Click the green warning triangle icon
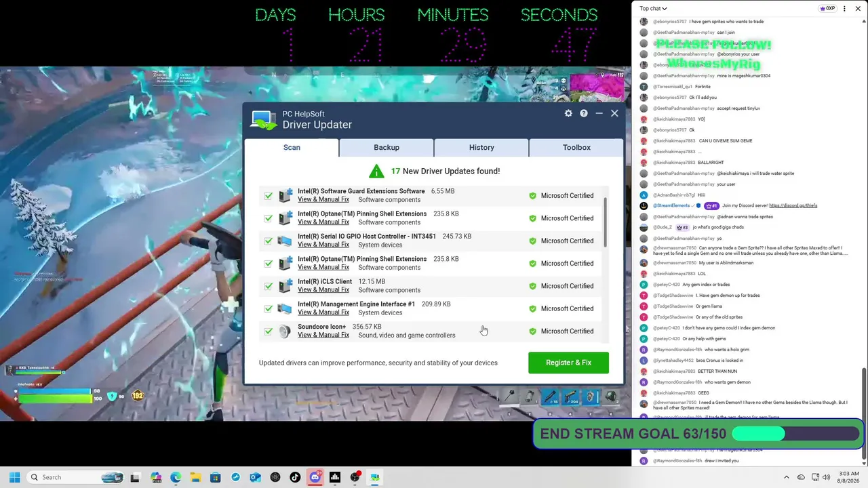868x488 pixels. point(376,171)
